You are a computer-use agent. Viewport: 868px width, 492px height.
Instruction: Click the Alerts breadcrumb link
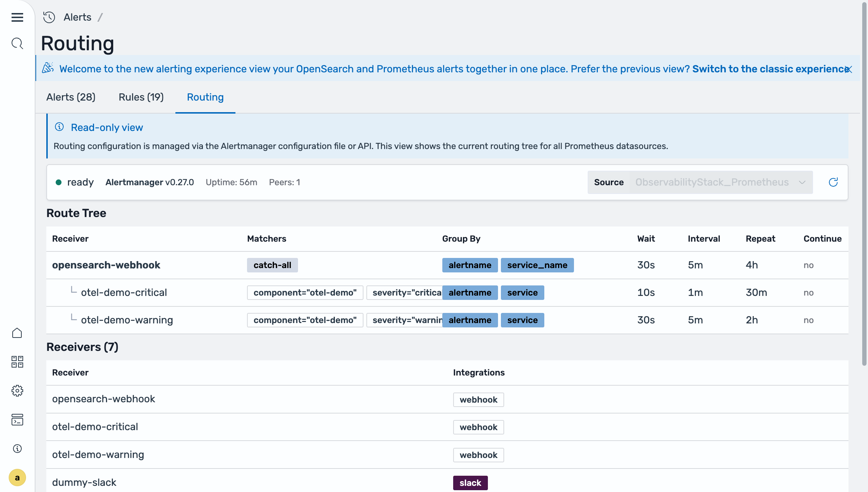77,17
